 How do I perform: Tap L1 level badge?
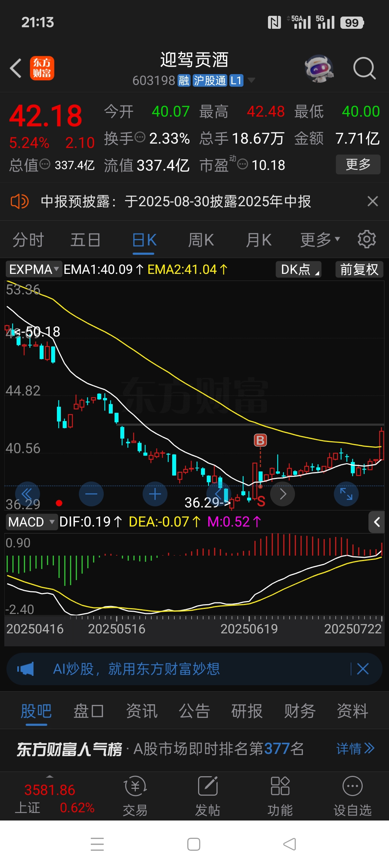236,81
